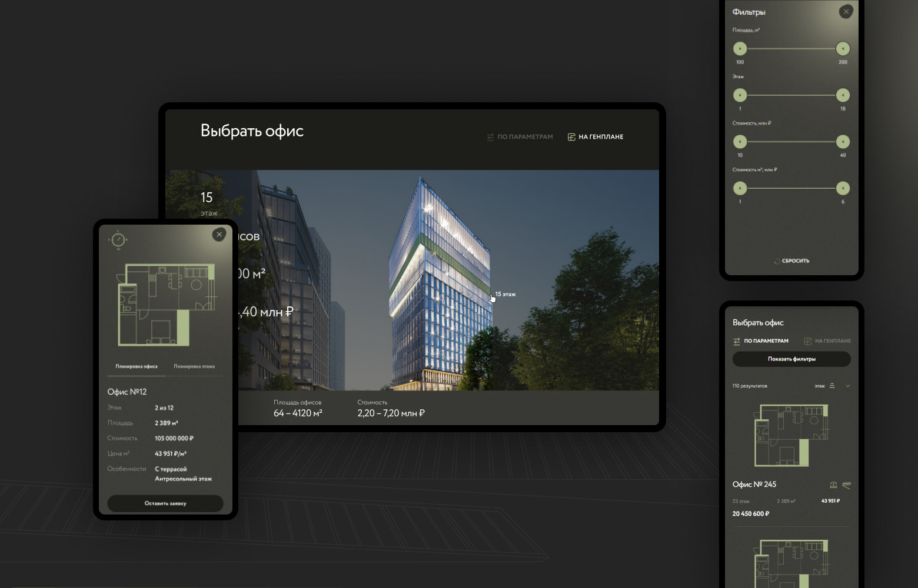
Task: Click the terrace icon beside Офис № 245
Action: [833, 485]
